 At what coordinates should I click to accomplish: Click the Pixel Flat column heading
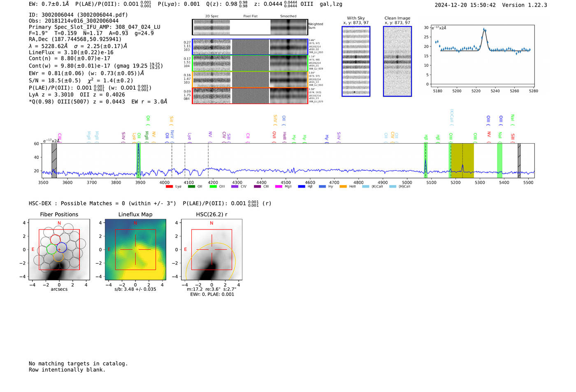coord(250,16)
